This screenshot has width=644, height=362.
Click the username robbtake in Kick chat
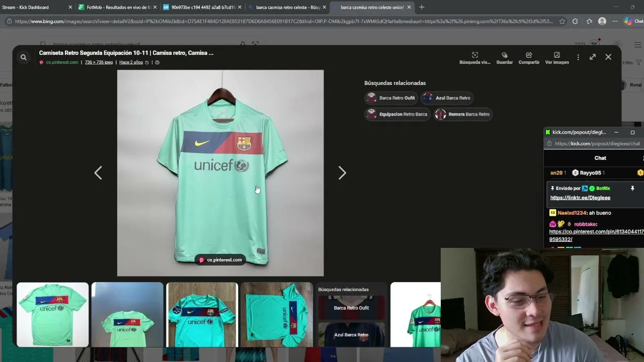click(x=585, y=224)
